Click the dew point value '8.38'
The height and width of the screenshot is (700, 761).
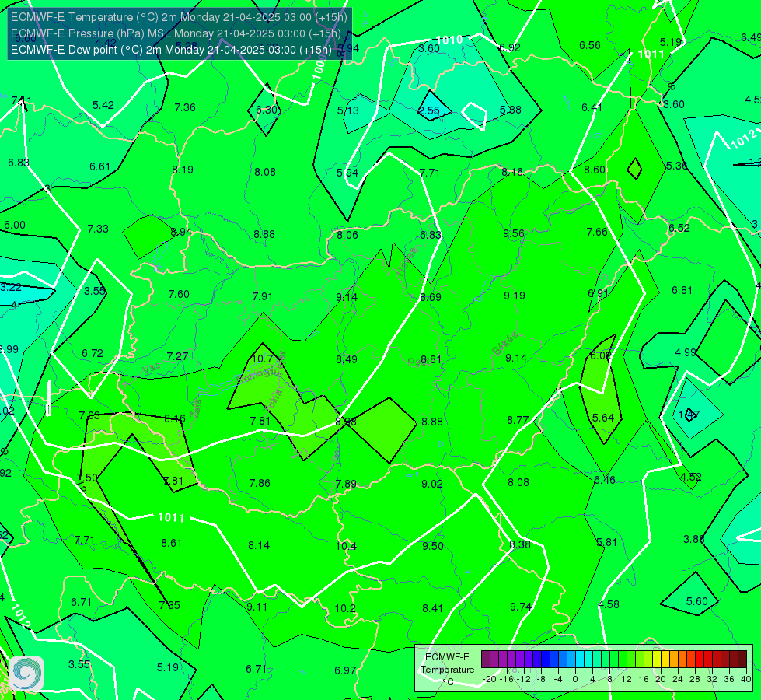tap(520, 544)
